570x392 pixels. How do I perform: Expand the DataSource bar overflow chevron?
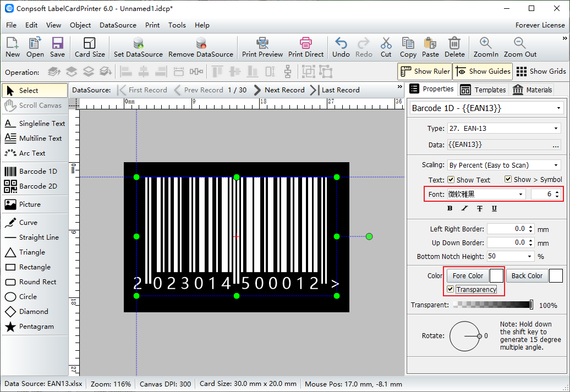click(x=399, y=87)
